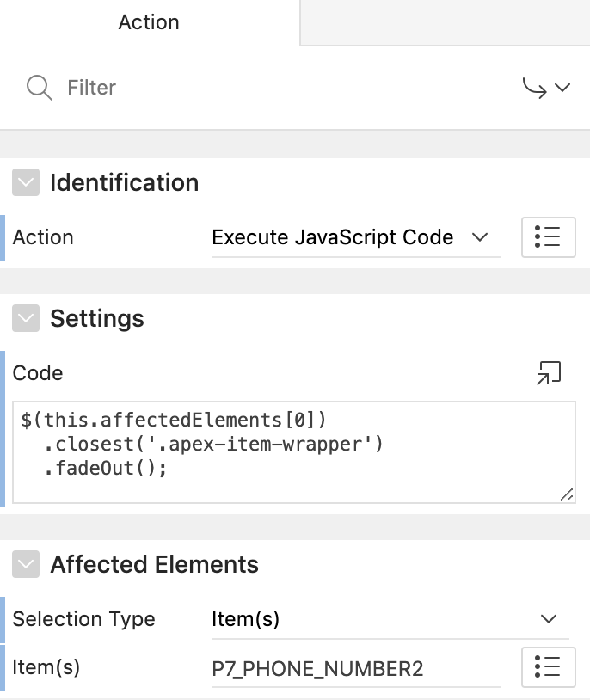
Task: Click the Item(s) property label
Action: point(46,668)
